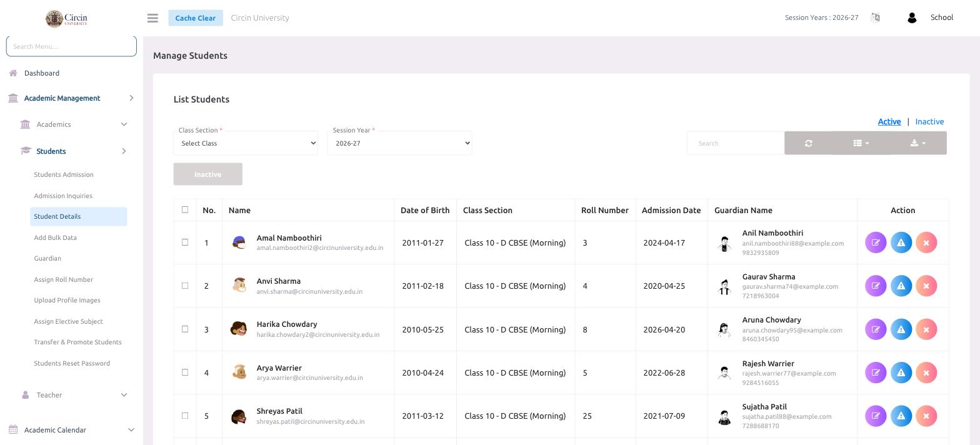Open Admission Inquiries in sidebar

(x=63, y=196)
